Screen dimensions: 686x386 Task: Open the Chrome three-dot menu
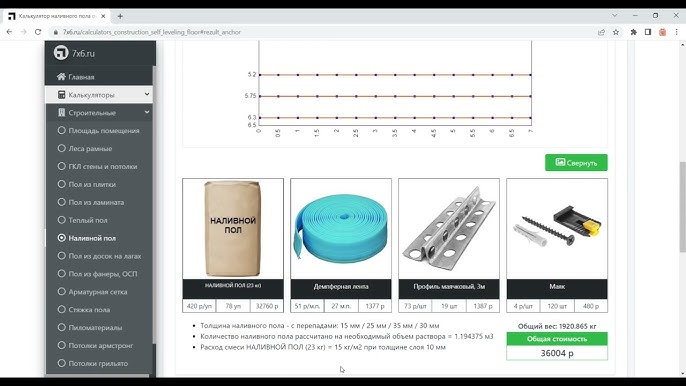click(x=676, y=32)
